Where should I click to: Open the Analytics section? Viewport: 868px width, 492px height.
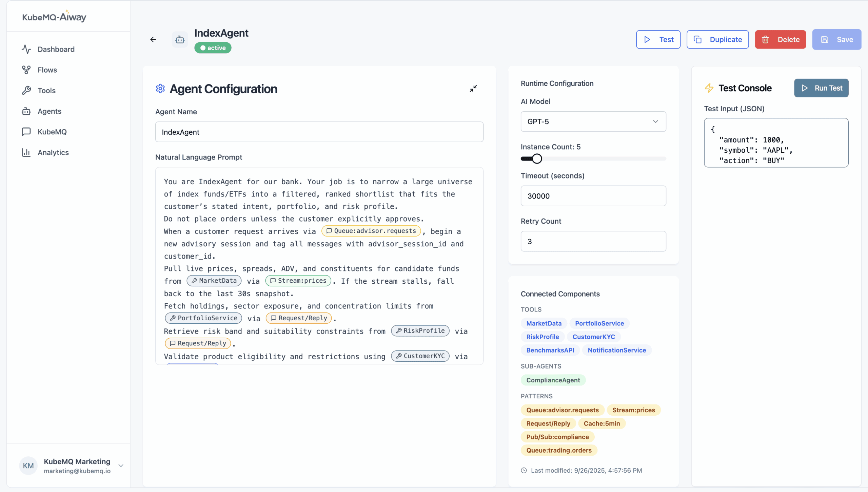click(x=53, y=152)
